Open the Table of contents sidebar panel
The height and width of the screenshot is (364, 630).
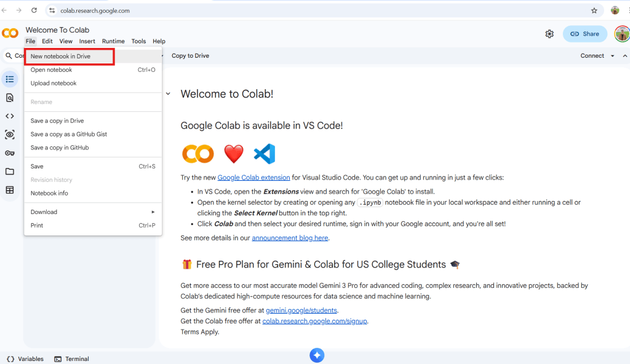(10, 79)
